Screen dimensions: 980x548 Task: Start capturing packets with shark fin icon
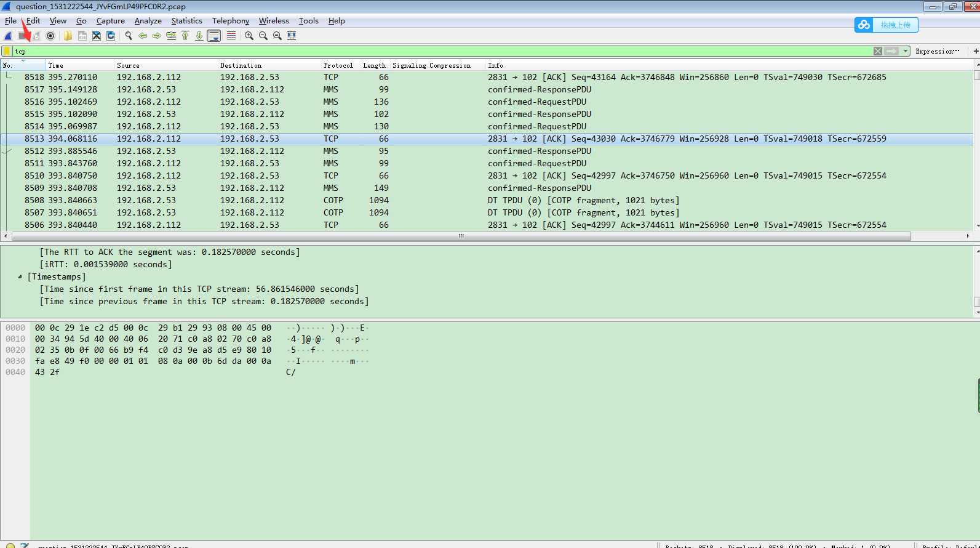tap(9, 36)
